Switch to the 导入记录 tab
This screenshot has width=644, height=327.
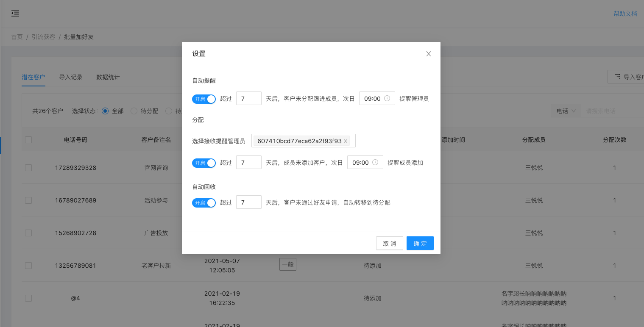click(71, 77)
